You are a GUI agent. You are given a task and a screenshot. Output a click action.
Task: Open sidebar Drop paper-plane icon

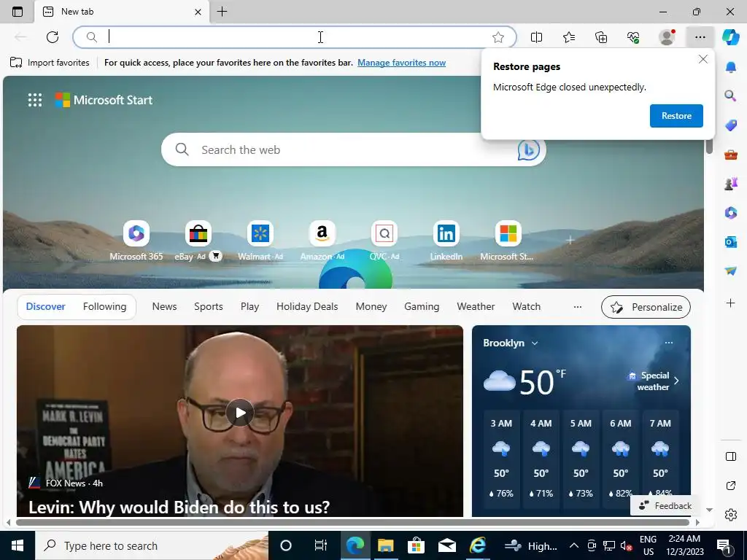730,271
